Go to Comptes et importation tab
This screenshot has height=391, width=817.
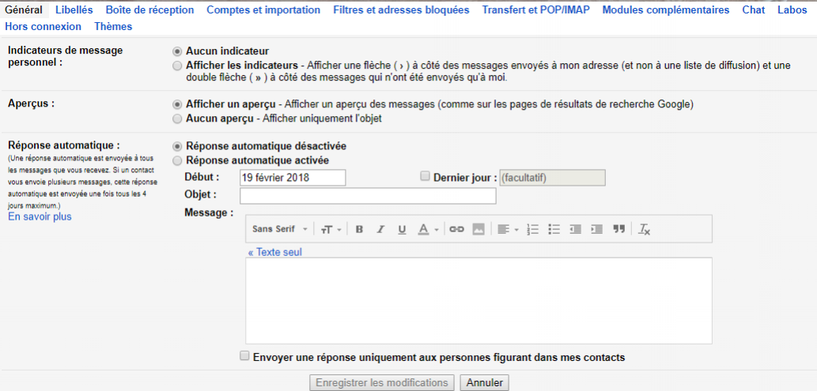tap(264, 10)
